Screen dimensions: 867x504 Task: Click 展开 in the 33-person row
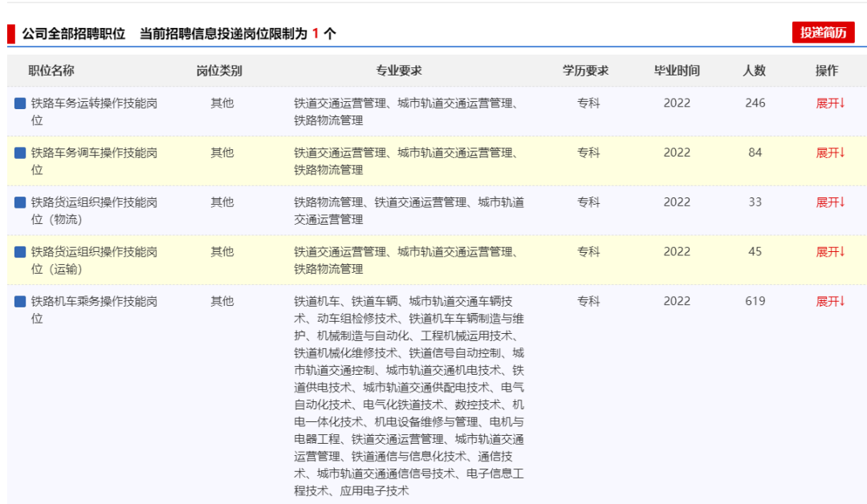click(x=830, y=202)
